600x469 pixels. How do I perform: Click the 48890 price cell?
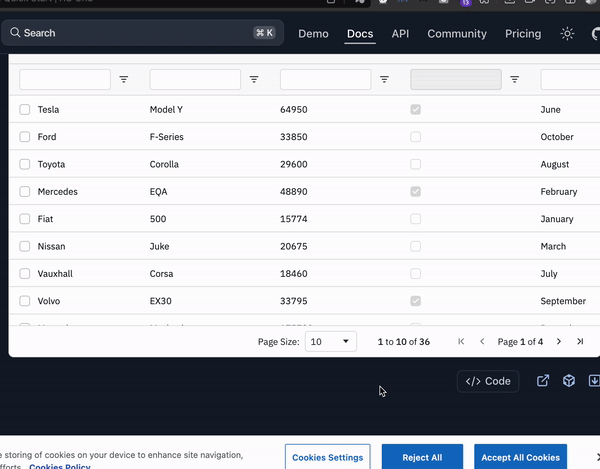[x=293, y=191]
